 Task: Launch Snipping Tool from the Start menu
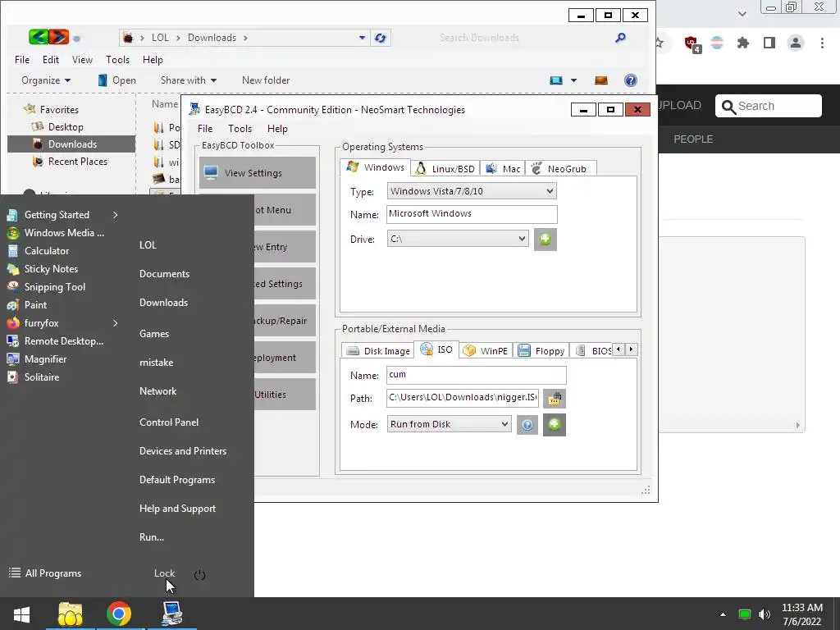55,286
